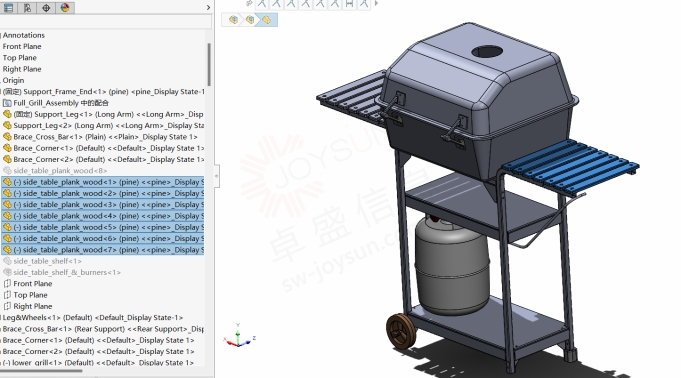The width and height of the screenshot is (681, 378).
Task: Select Leg&Wheels<1> (Default) sub-assembly
Action: pos(92,318)
